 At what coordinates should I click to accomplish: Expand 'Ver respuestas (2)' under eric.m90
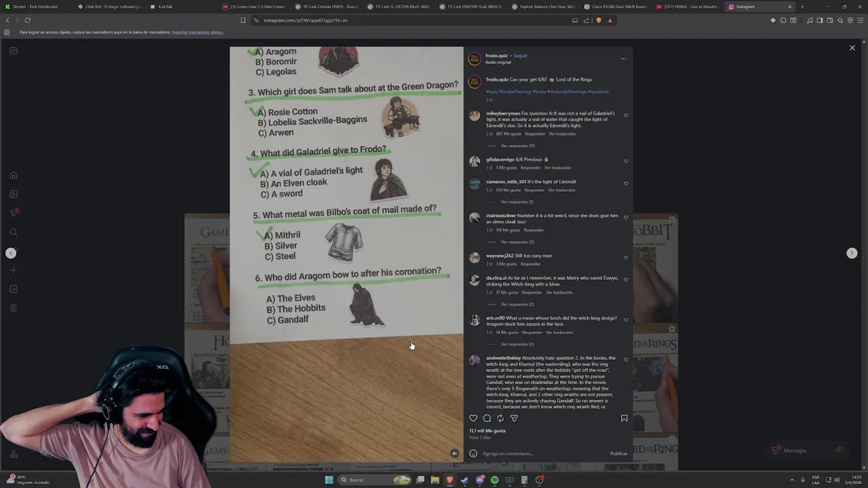(x=517, y=344)
